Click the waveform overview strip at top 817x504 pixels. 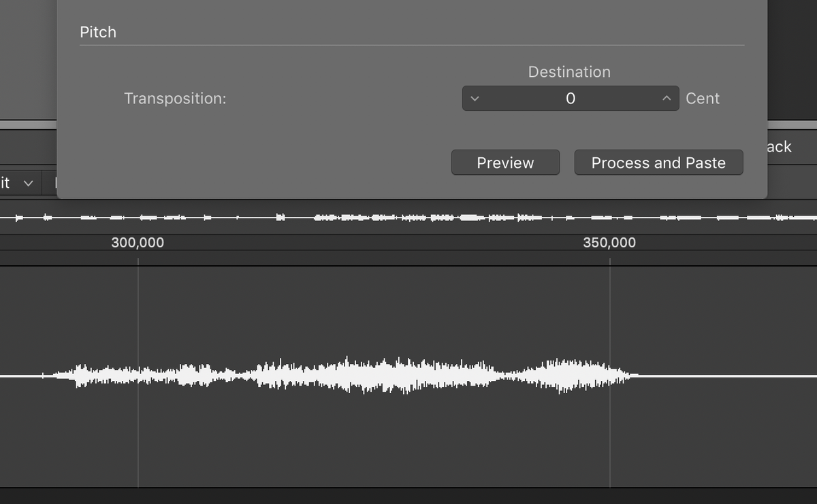pyautogui.click(x=408, y=218)
